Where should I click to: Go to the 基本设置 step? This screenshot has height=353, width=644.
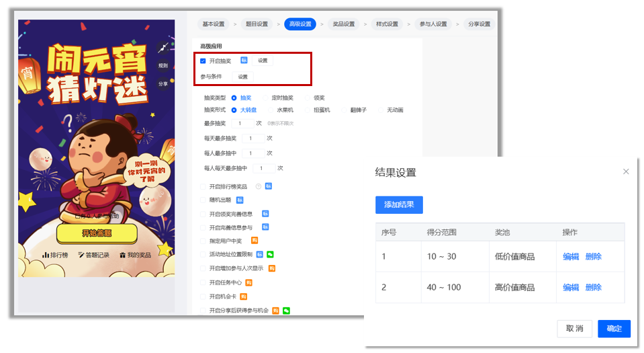pos(214,24)
